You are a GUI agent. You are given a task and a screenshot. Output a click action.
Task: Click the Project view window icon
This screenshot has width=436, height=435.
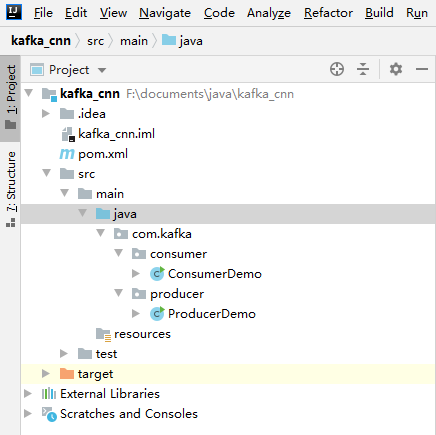tap(37, 70)
